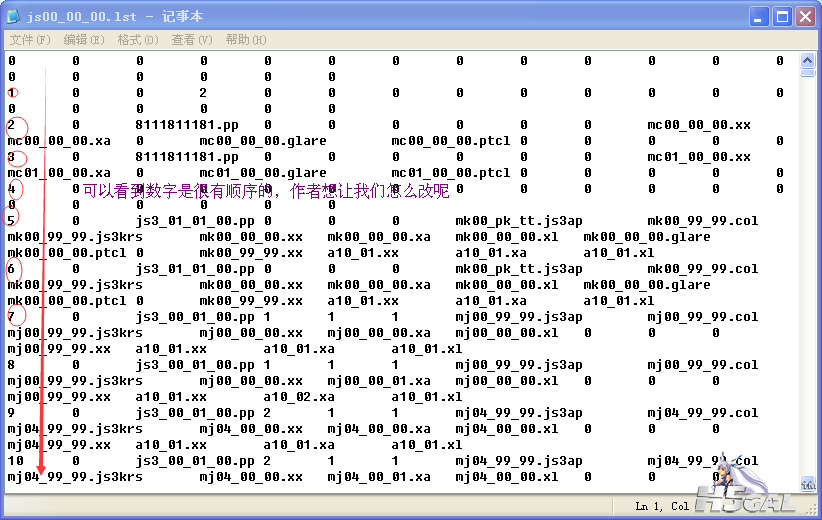This screenshot has height=520, width=822.
Task: Open the 文件(F) menu
Action: 30,40
